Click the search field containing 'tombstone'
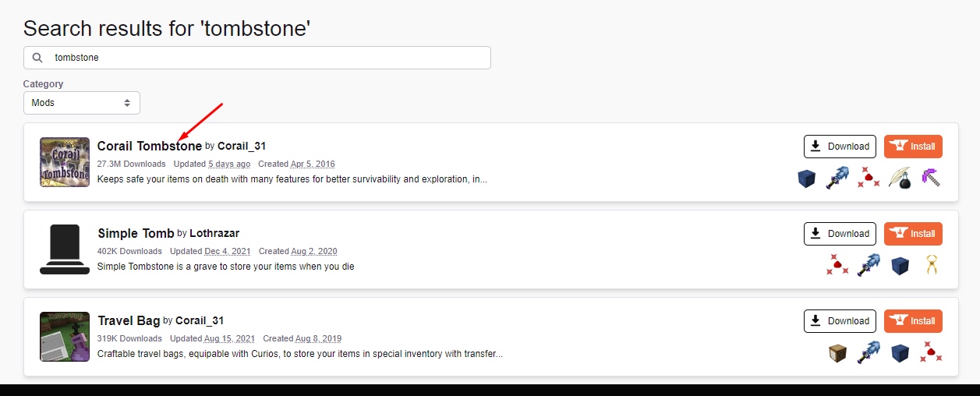 tap(257, 58)
